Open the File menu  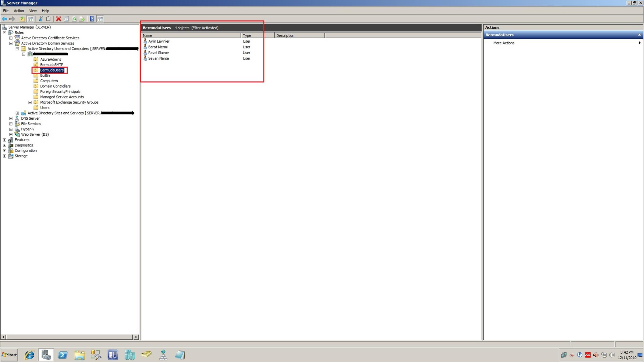click(6, 11)
